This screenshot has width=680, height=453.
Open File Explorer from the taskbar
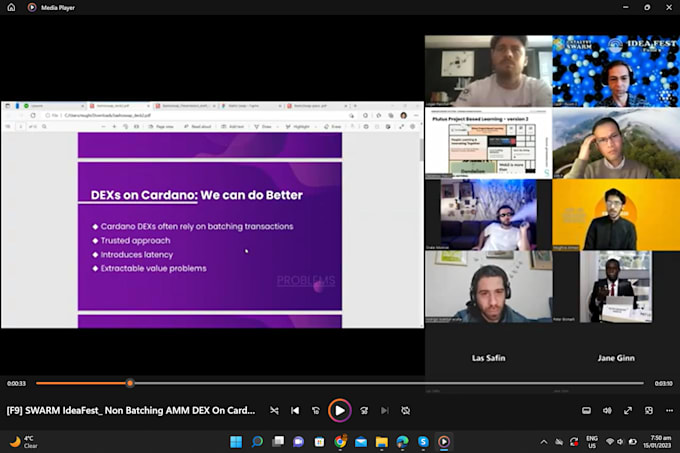coord(382,442)
